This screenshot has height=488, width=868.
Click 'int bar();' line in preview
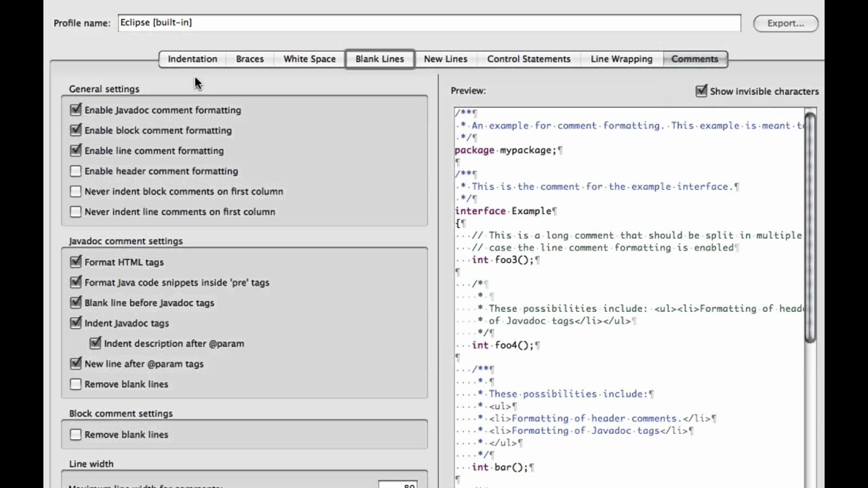pos(503,467)
